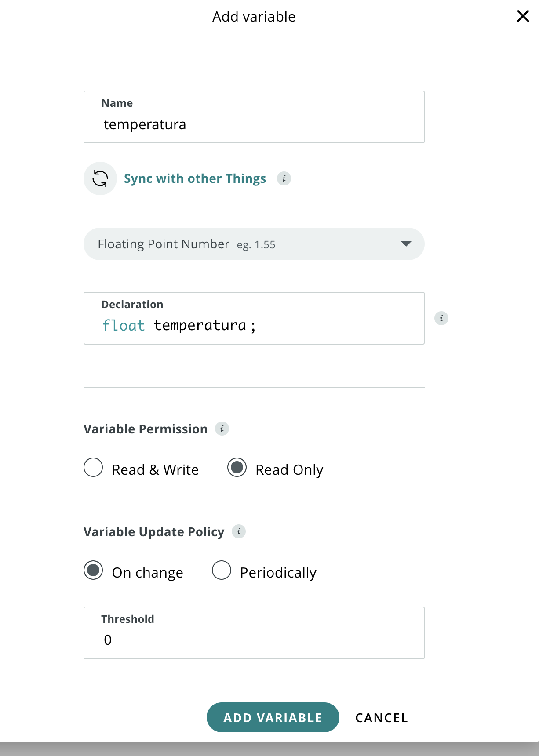The image size is (539, 756).
Task: Close the Add variable dialog with X
Action: tap(523, 16)
